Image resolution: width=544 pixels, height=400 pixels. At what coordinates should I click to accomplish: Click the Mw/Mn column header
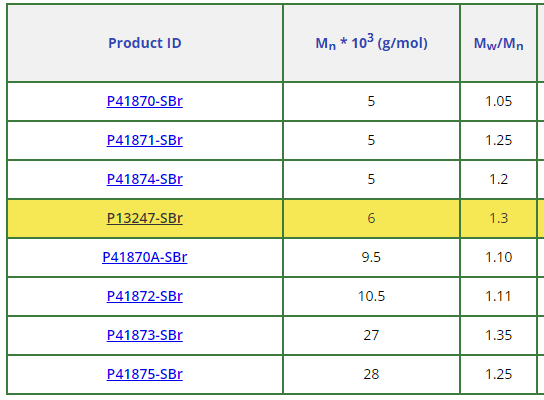click(x=499, y=43)
